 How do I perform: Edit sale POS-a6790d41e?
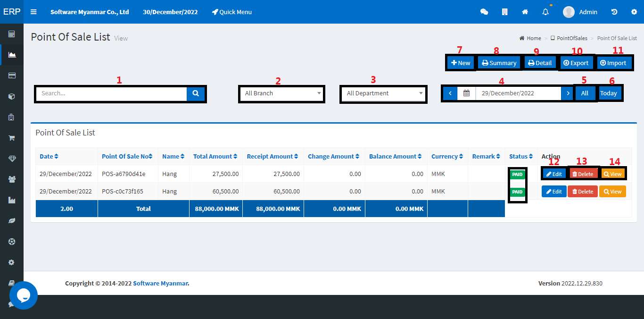[x=554, y=174]
